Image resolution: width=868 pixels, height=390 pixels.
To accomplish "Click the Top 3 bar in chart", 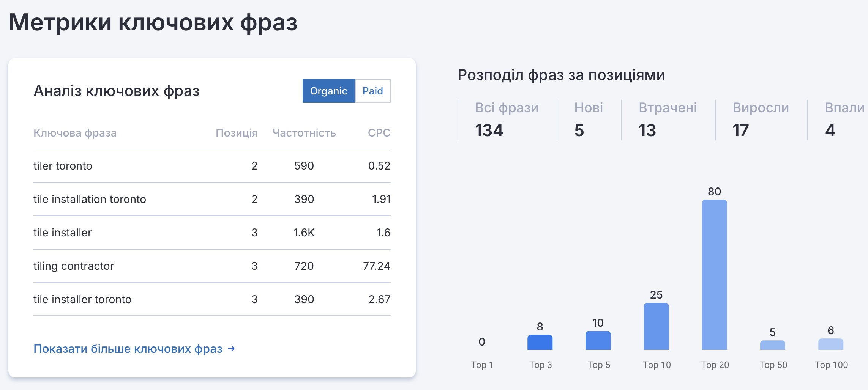I will tap(540, 342).
